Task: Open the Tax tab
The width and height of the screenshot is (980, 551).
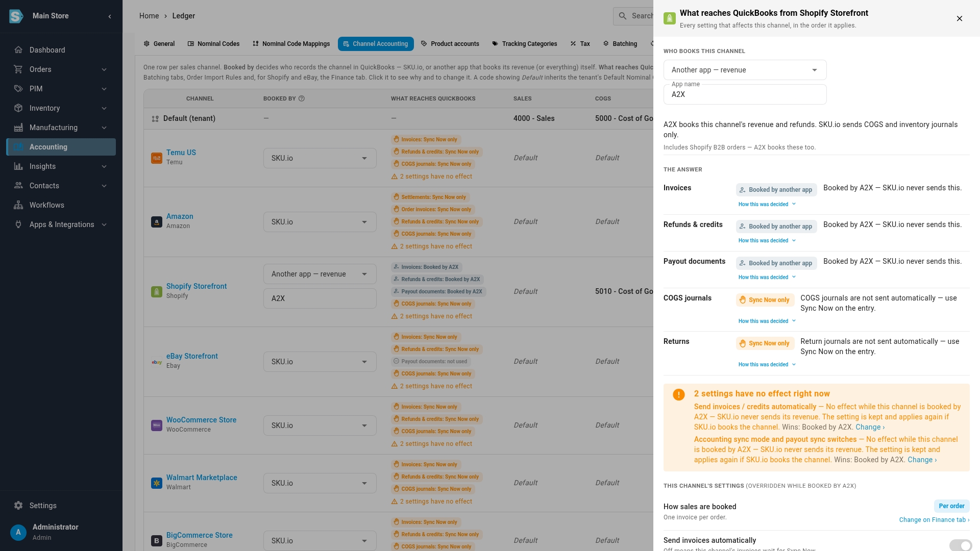Action: [x=580, y=44]
